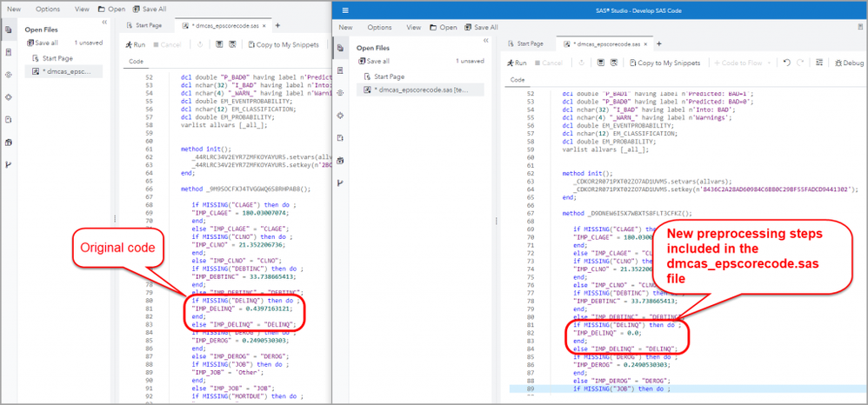This screenshot has width=868, height=405.
Task: Open the Options menu in the right window
Action: [379, 27]
